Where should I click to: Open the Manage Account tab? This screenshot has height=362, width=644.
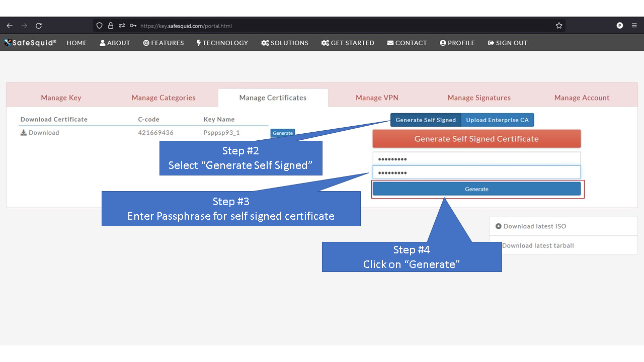[582, 98]
